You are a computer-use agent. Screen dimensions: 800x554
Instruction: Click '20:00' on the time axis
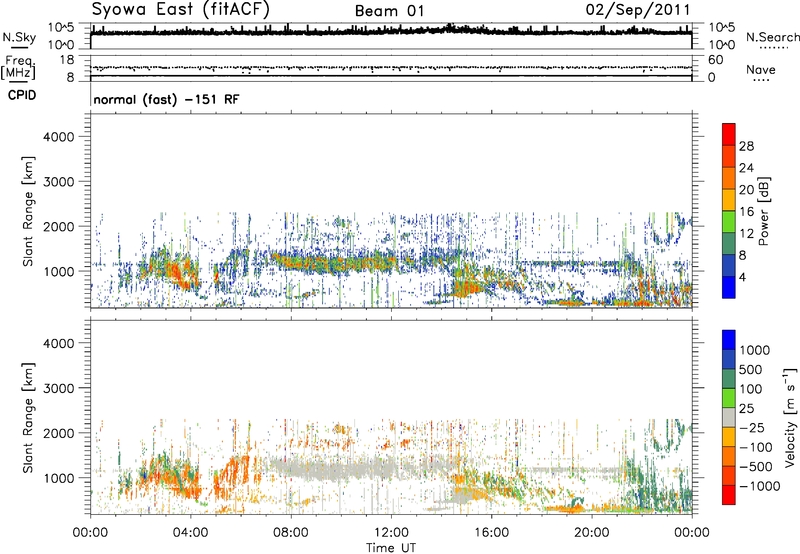point(592,533)
